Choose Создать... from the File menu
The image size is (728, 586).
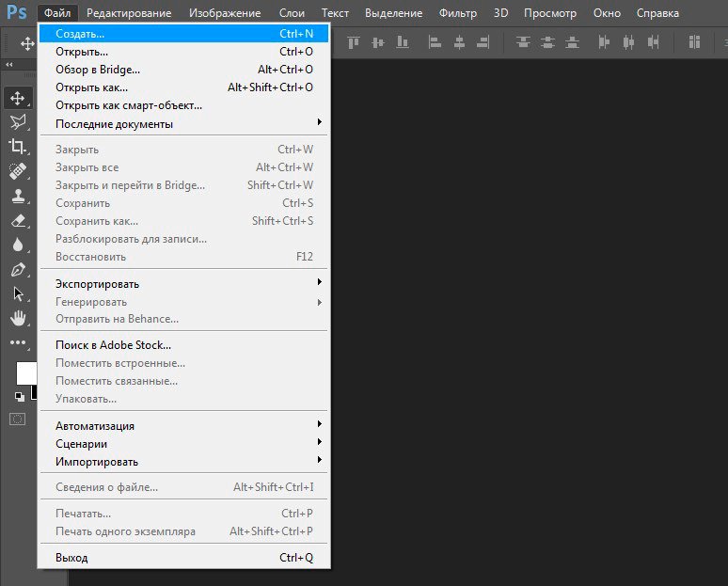coord(183,34)
